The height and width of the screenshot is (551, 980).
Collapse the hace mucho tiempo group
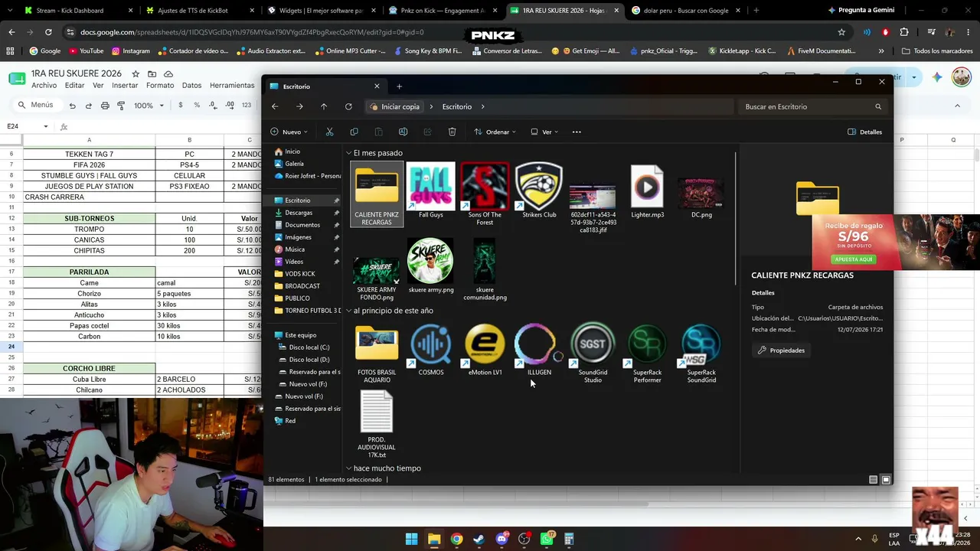tap(349, 468)
